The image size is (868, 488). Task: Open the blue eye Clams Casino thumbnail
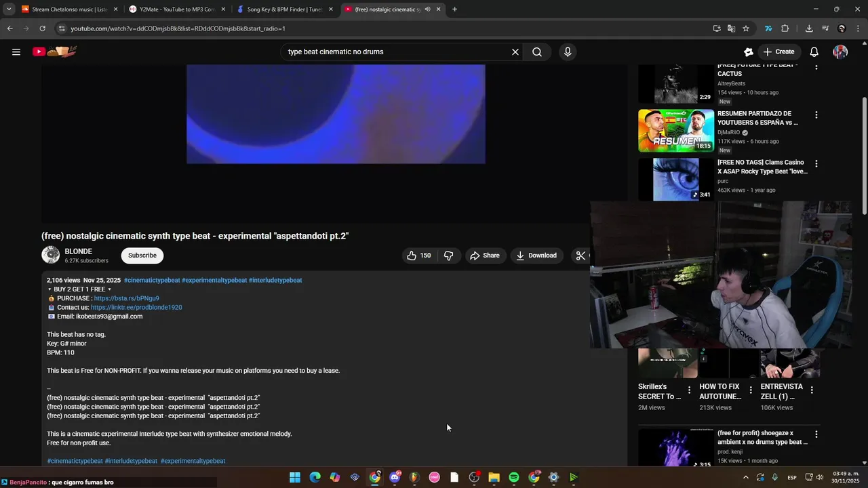click(x=676, y=179)
